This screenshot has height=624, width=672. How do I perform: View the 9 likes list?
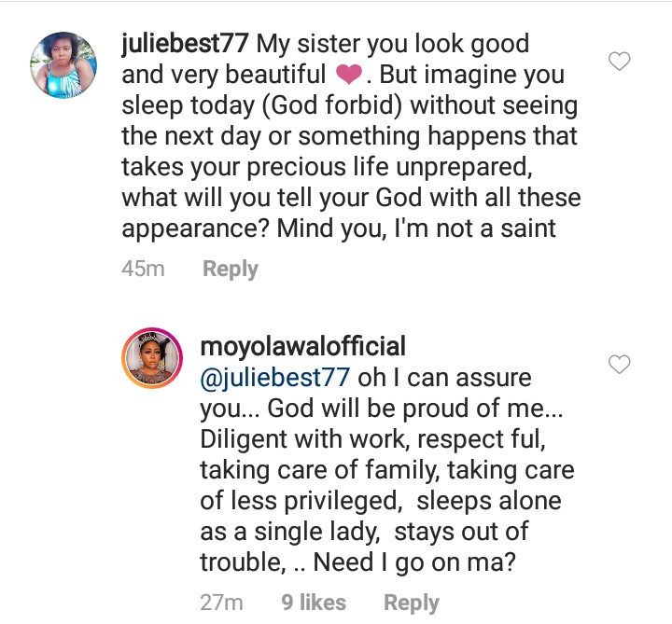314,603
